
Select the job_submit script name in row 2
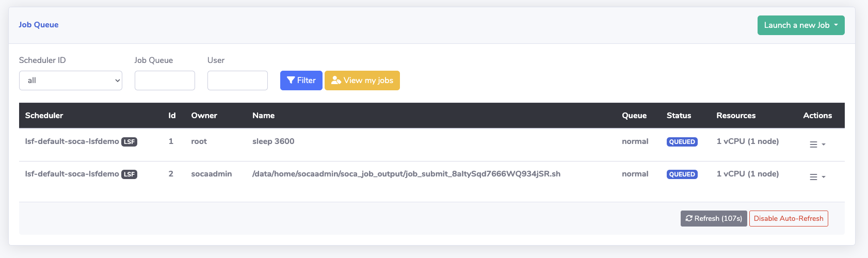coord(406,174)
